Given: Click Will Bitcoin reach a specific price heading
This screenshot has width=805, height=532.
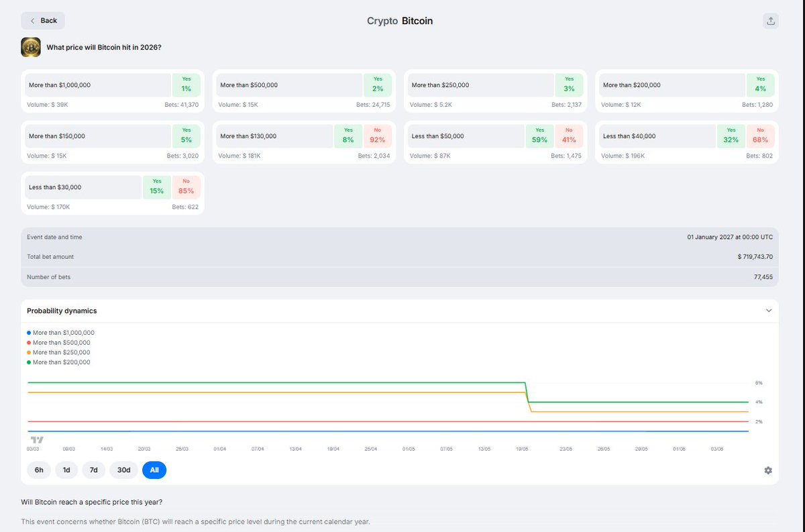Looking at the screenshot, I should [x=91, y=502].
